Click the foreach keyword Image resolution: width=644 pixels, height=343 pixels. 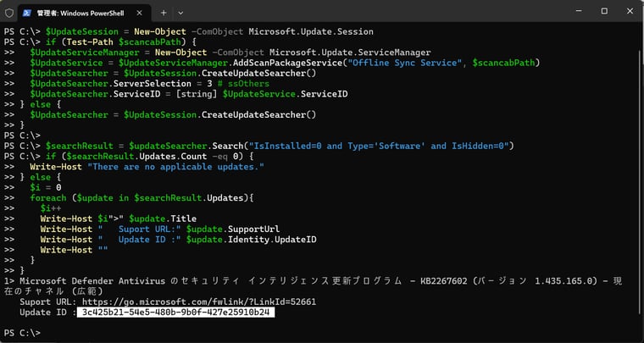(48, 198)
